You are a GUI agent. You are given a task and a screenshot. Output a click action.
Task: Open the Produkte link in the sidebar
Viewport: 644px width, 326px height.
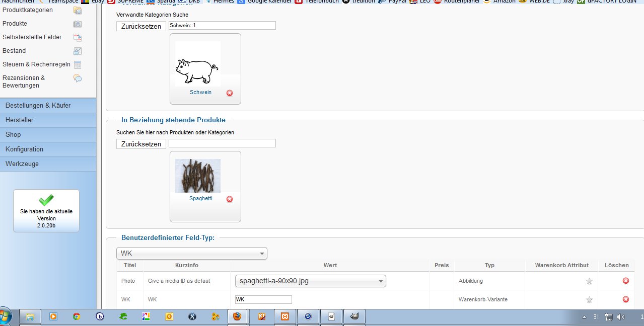(x=15, y=24)
